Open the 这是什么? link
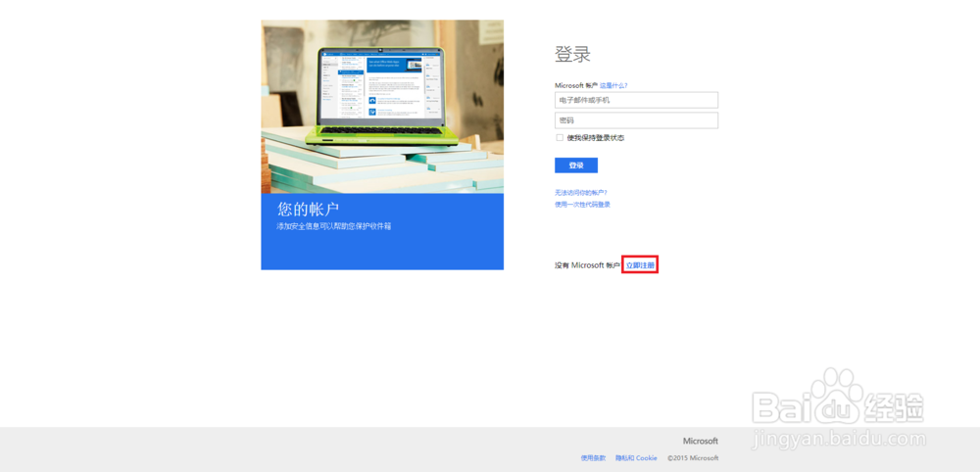 613,85
